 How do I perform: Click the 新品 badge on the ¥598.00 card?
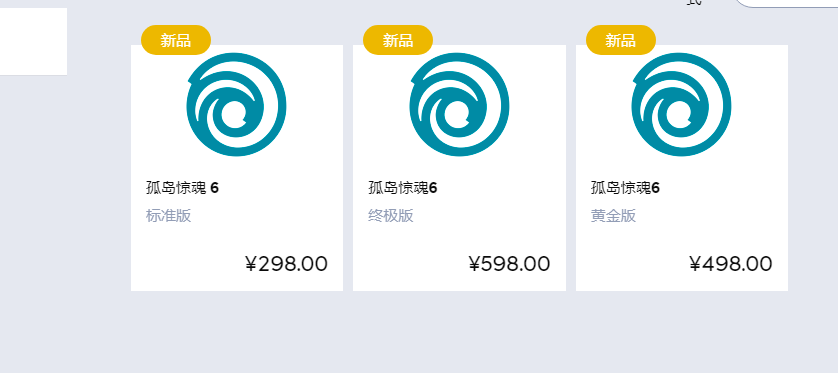click(398, 40)
